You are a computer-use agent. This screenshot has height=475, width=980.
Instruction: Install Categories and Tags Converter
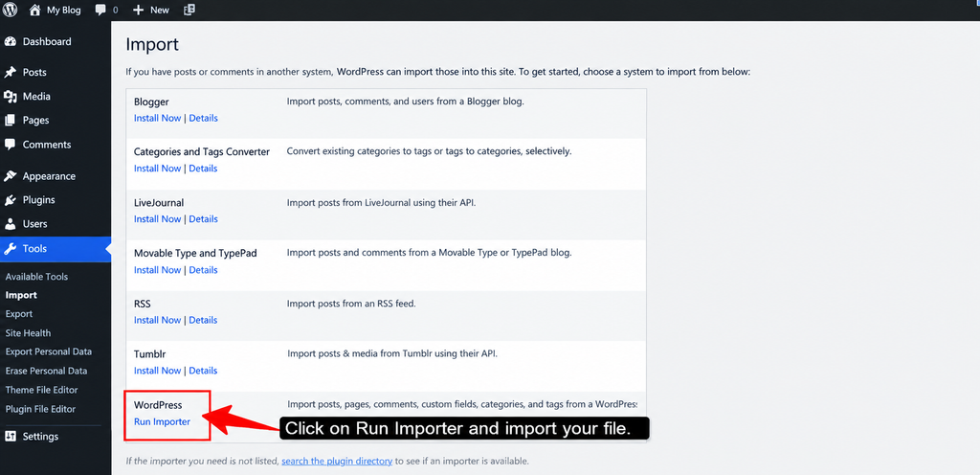(x=158, y=169)
